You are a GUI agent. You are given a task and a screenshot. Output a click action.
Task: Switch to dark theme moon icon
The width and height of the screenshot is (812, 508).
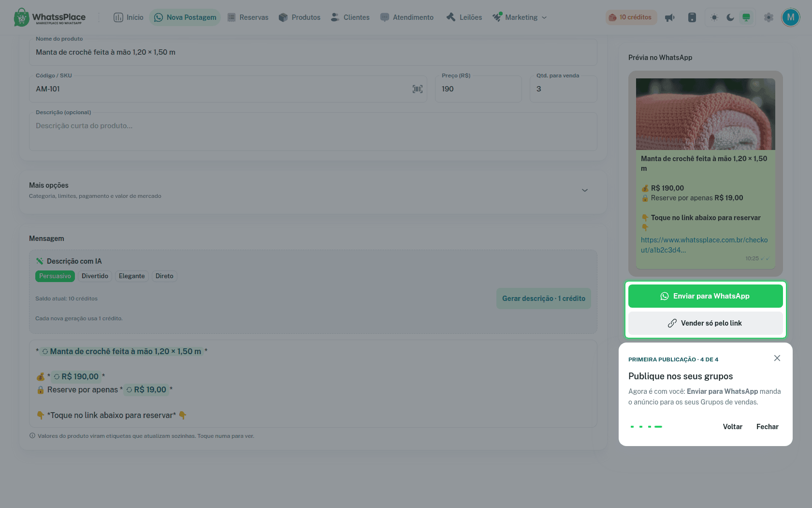click(x=730, y=17)
